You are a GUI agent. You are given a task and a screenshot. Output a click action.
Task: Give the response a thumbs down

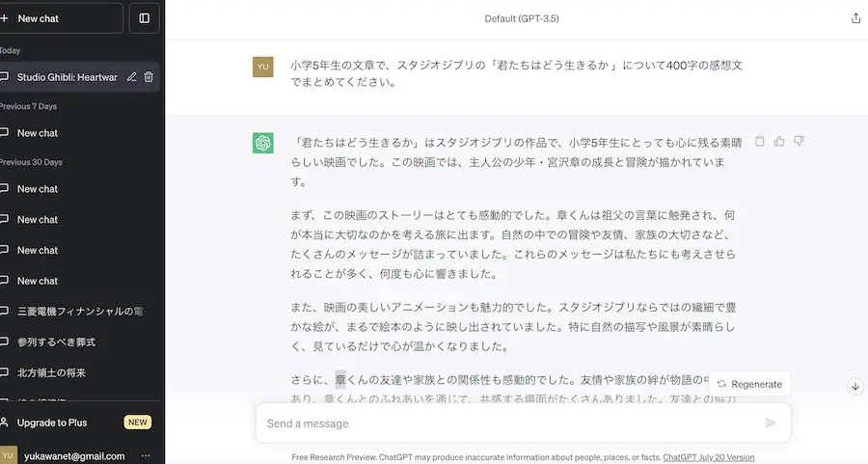click(x=799, y=141)
